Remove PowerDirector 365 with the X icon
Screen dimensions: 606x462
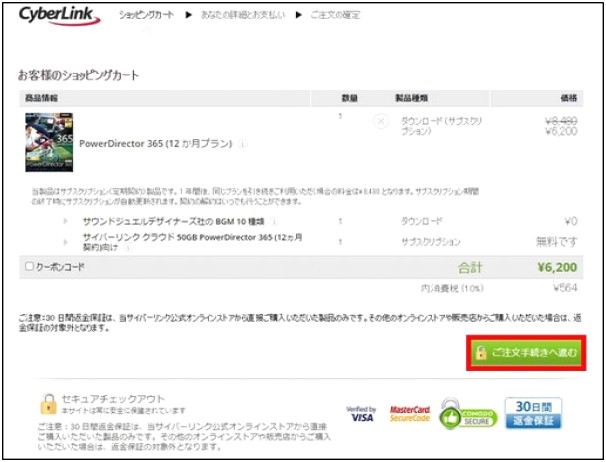(x=381, y=121)
